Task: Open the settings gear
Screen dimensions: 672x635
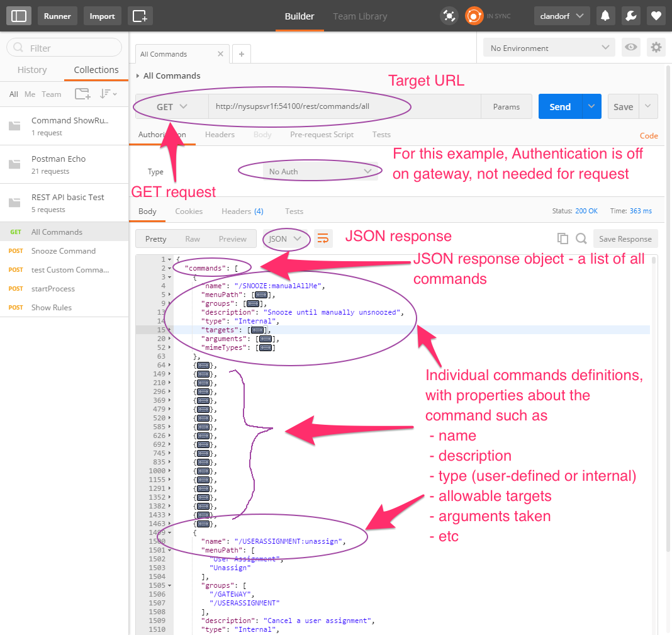Action: (x=655, y=47)
